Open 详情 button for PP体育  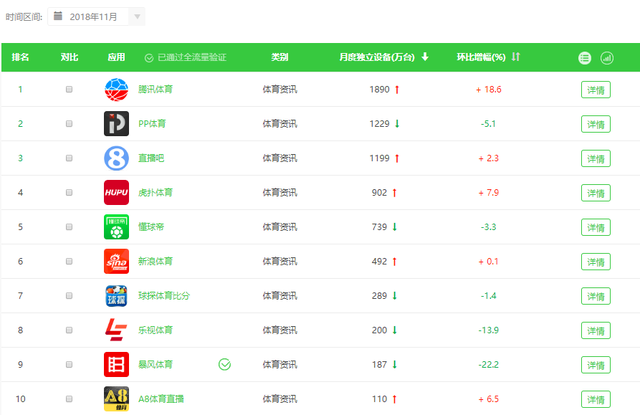pyautogui.click(x=596, y=124)
